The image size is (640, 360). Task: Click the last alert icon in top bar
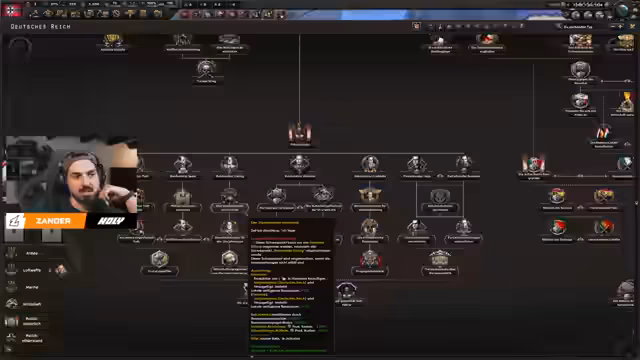(x=280, y=14)
